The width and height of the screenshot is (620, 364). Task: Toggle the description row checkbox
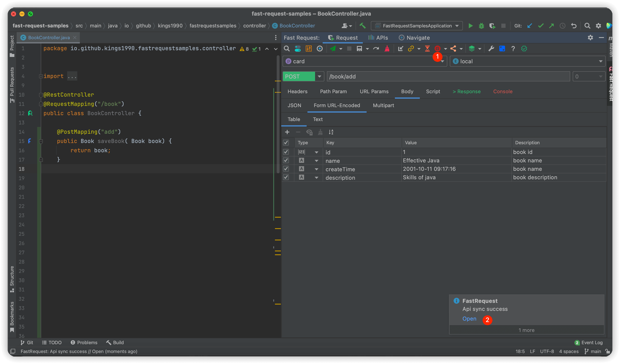286,177
